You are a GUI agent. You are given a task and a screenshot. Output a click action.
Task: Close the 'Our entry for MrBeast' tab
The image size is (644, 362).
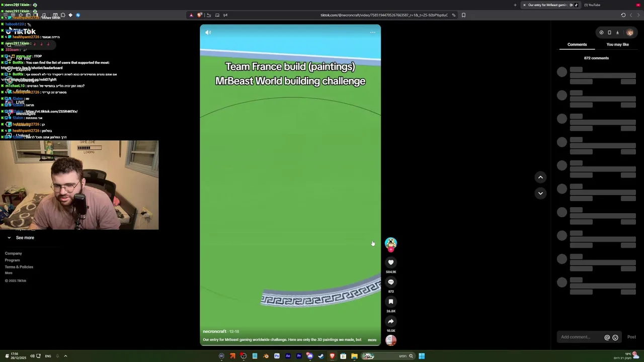[x=524, y=5]
